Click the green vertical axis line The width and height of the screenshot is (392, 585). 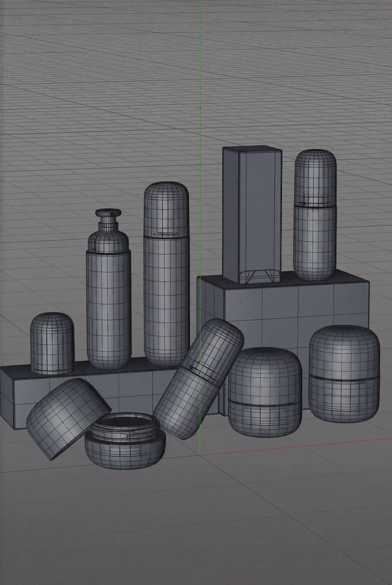click(x=200, y=75)
